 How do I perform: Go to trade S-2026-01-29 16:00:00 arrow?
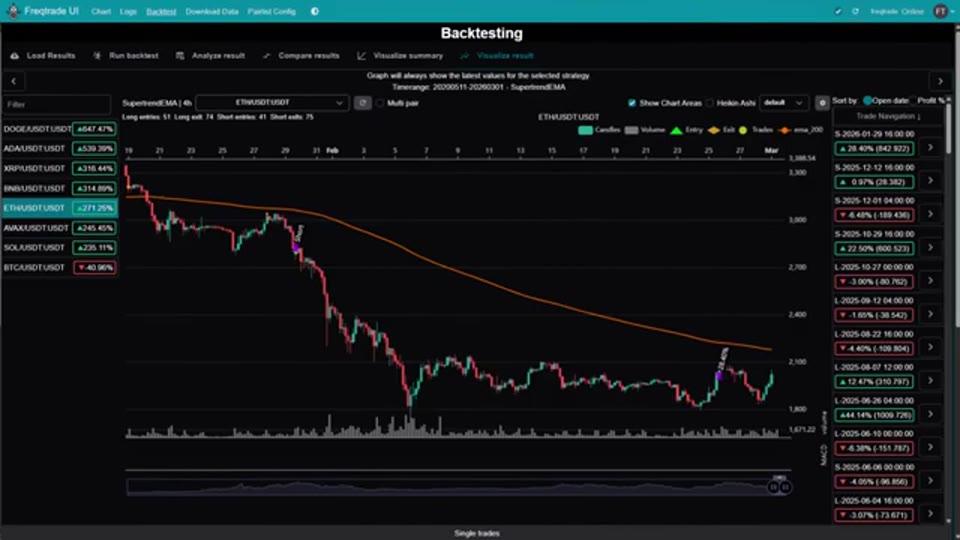930,148
